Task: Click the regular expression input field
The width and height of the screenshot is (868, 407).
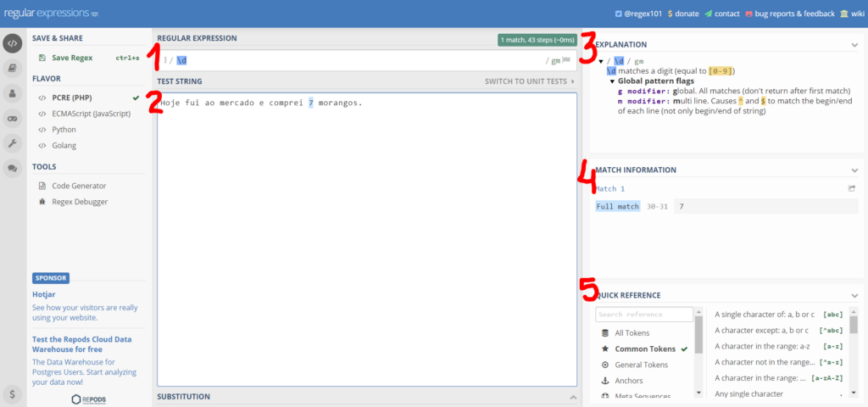Action: [367, 60]
